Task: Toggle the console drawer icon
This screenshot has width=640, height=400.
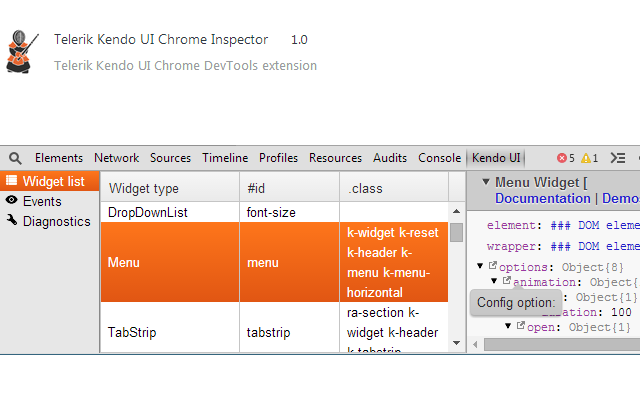Action: tap(618, 158)
